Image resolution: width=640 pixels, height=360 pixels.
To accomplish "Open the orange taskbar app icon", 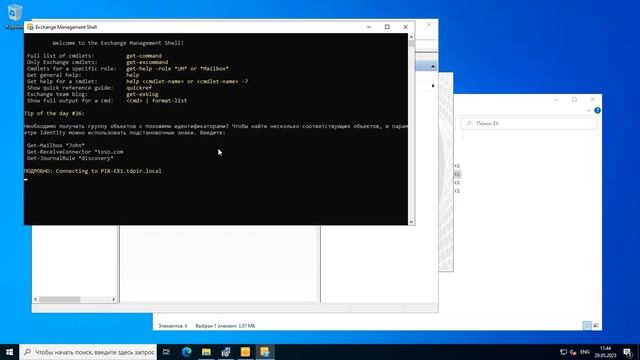I will pyautogui.click(x=245, y=352).
